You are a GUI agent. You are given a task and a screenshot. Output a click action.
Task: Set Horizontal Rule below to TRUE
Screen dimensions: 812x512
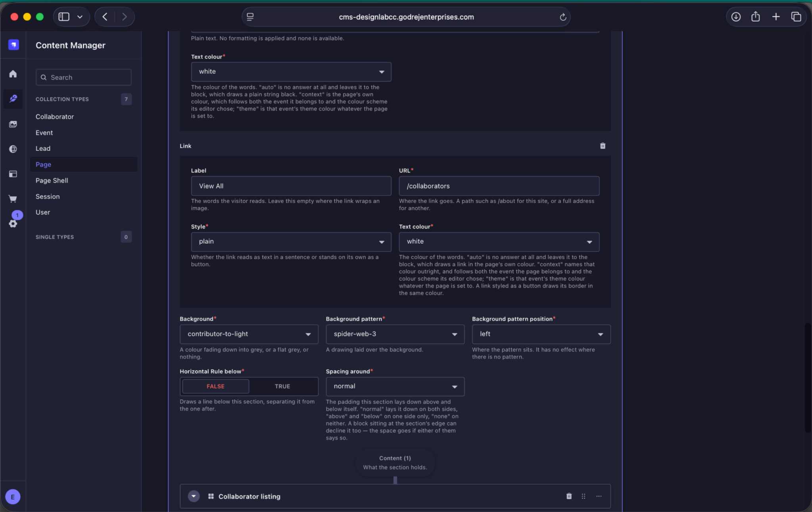pyautogui.click(x=282, y=386)
